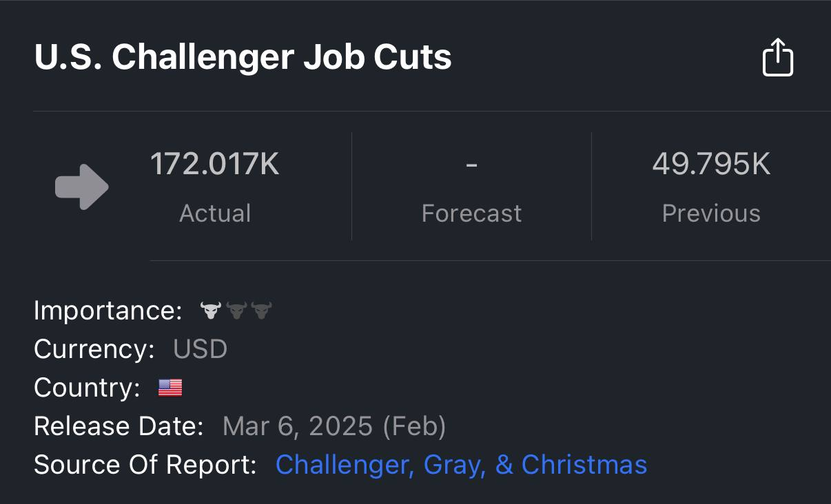Select the 49.795K previous value
This screenshot has width=831, height=504.
click(711, 165)
